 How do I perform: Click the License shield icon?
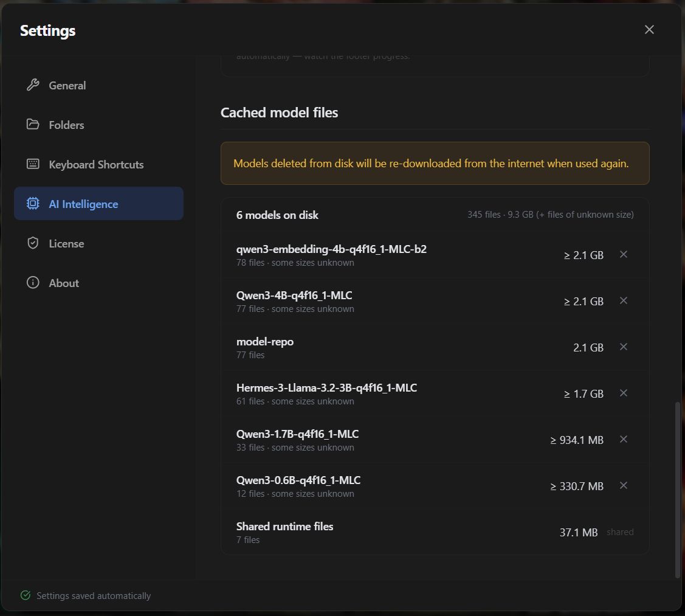tap(33, 243)
